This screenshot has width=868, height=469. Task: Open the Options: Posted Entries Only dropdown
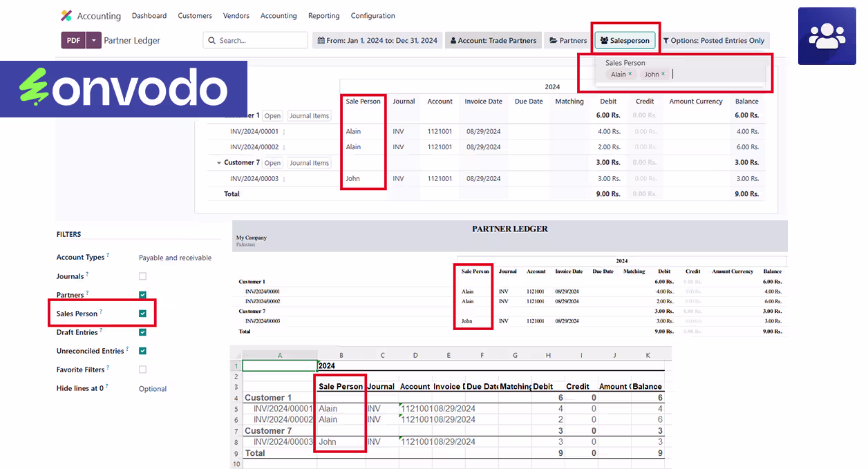point(713,41)
